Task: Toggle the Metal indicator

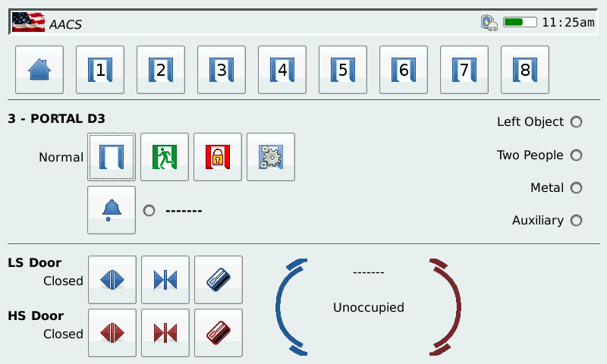Action: pyautogui.click(x=576, y=188)
